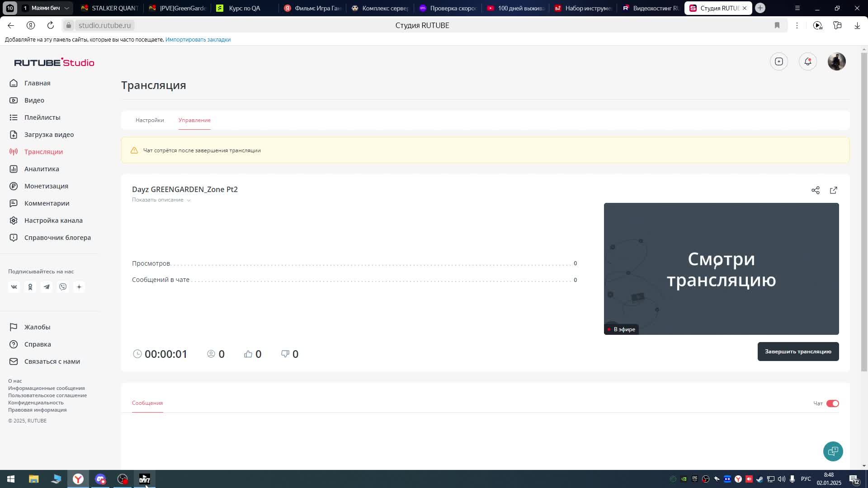Viewport: 868px width, 488px height.
Task: Open the Справка sidebar item
Action: [x=38, y=344]
